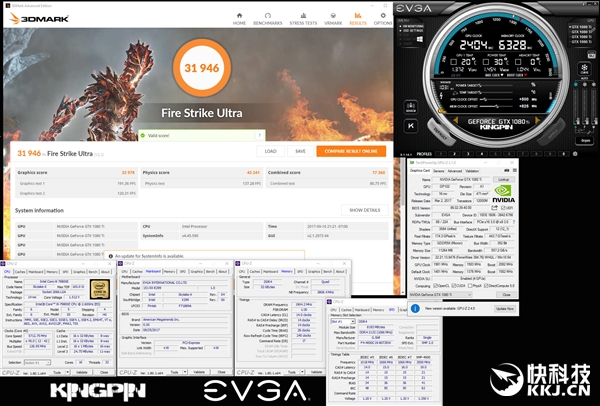Image resolution: width=600 pixels, height=406 pixels.
Task: Toggle the UEFI checkbox in GPU-Z
Action: (503, 208)
